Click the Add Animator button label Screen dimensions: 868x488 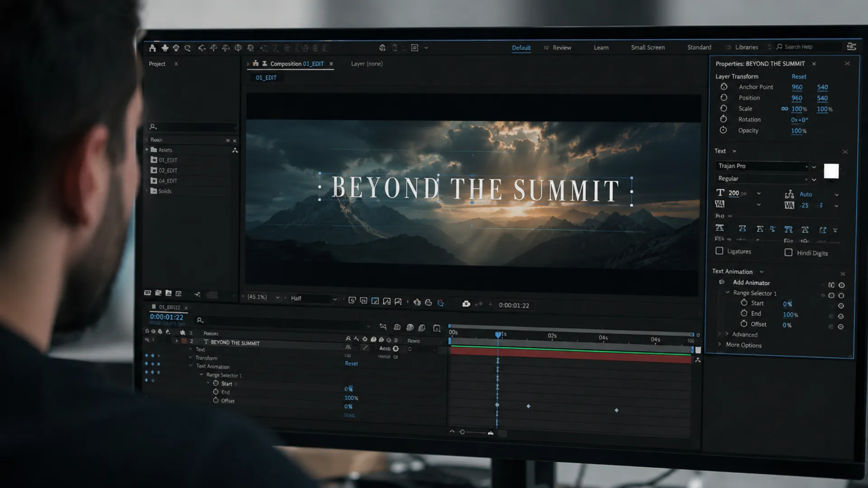(751, 282)
